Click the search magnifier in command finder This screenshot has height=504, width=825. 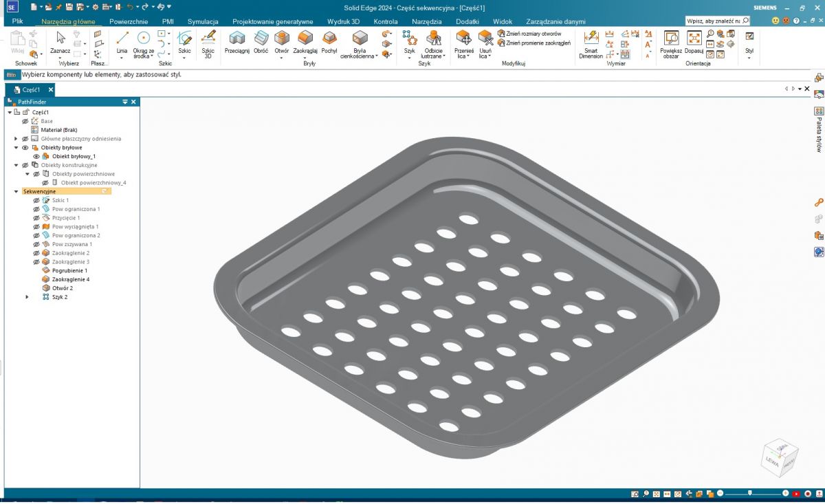(x=745, y=21)
